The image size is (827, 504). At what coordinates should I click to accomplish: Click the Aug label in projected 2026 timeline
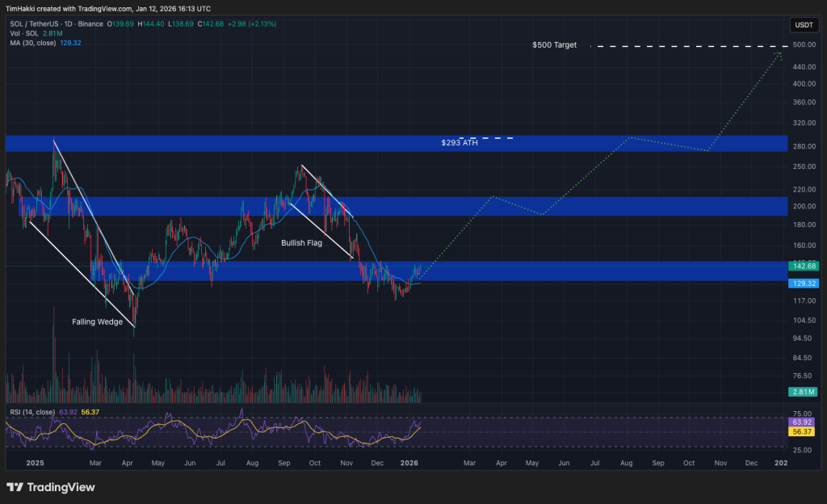pos(628,463)
